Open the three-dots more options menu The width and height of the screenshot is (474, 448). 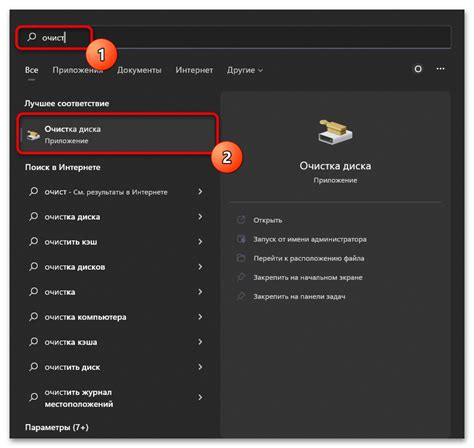pos(440,69)
